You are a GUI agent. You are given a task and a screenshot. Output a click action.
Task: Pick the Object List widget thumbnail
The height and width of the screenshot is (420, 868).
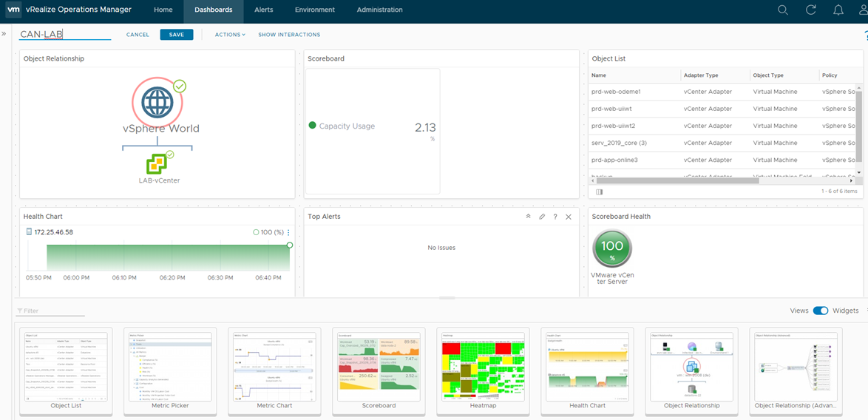66,370
